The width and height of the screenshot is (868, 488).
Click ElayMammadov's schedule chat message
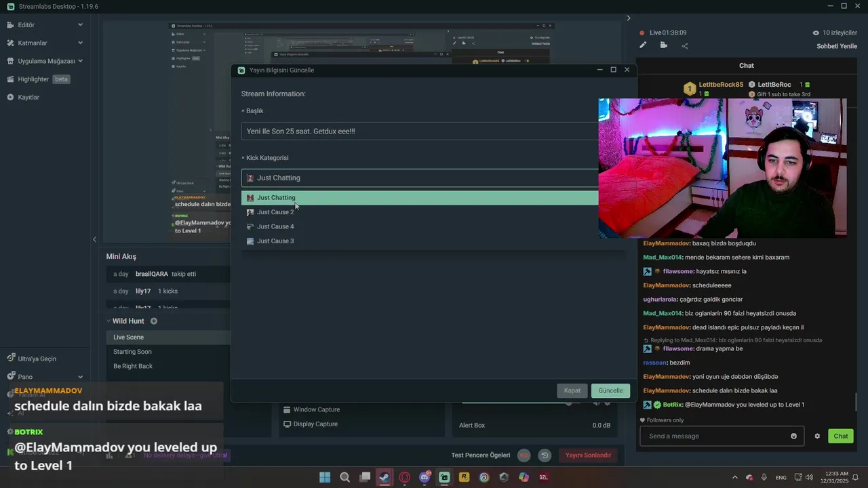[710, 390]
